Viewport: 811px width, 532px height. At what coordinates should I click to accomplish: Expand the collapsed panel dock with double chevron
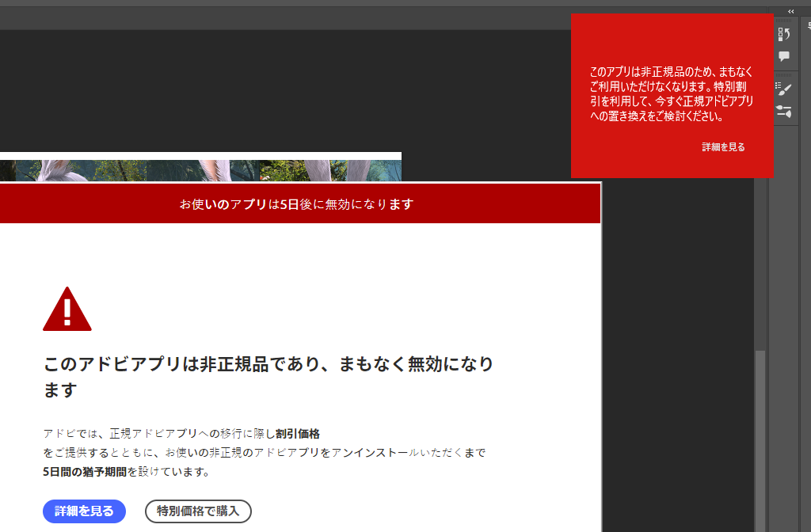(790, 11)
